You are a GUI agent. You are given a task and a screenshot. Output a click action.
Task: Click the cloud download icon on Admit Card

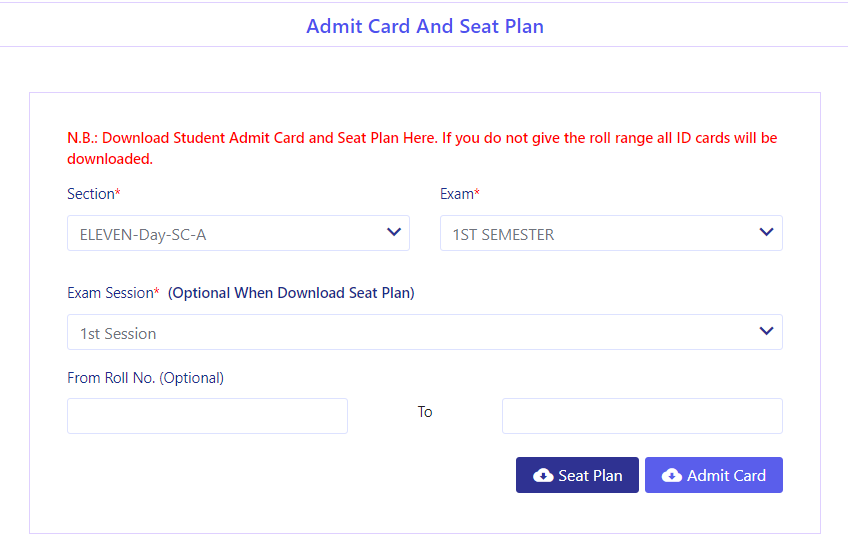click(x=672, y=475)
